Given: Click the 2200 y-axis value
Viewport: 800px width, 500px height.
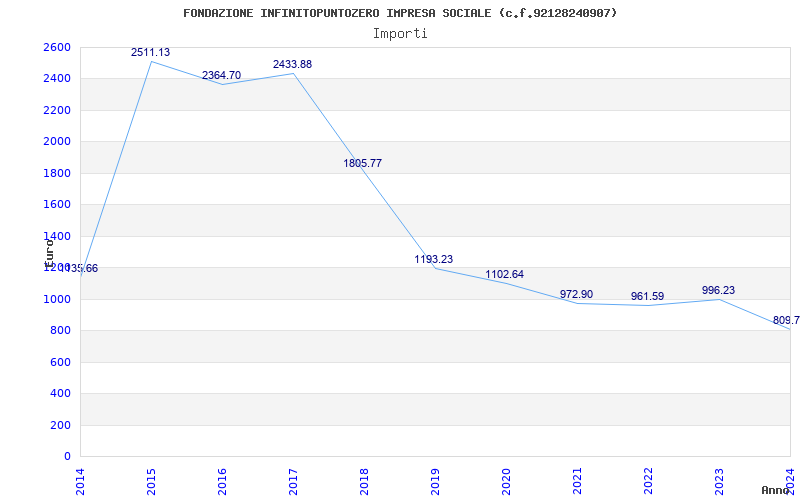Looking at the screenshot, I should (57, 110).
